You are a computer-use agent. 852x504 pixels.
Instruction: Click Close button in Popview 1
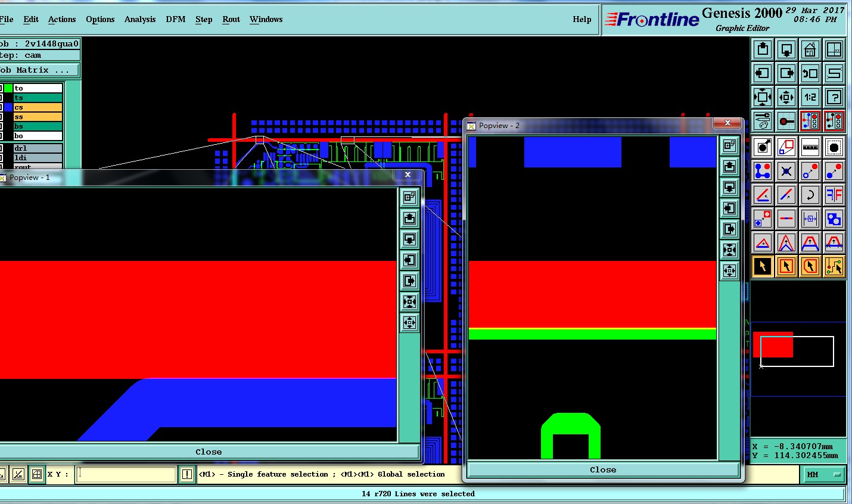pyautogui.click(x=209, y=452)
